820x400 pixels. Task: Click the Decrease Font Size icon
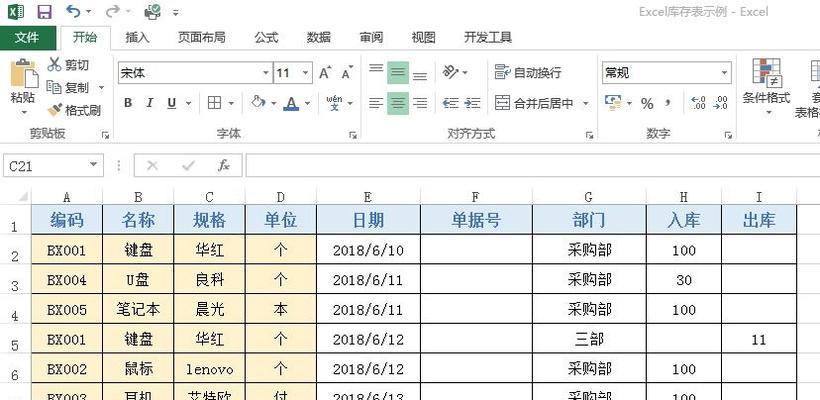click(x=347, y=73)
